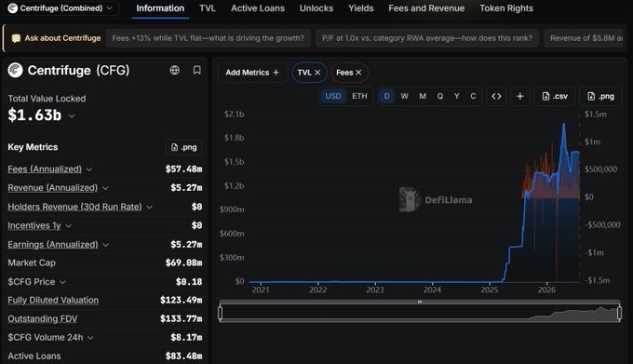This screenshot has height=364, width=633.
Task: Ask why fees +13% while TVL flat
Action: 208,38
